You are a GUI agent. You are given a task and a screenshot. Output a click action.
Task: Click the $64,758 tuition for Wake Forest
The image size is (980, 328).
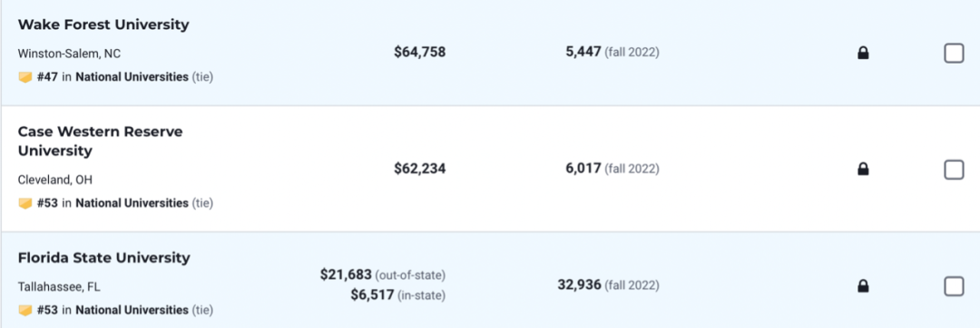point(420,52)
